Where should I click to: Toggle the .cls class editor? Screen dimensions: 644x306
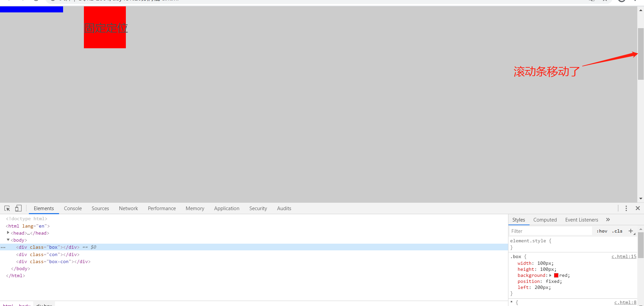click(x=617, y=231)
